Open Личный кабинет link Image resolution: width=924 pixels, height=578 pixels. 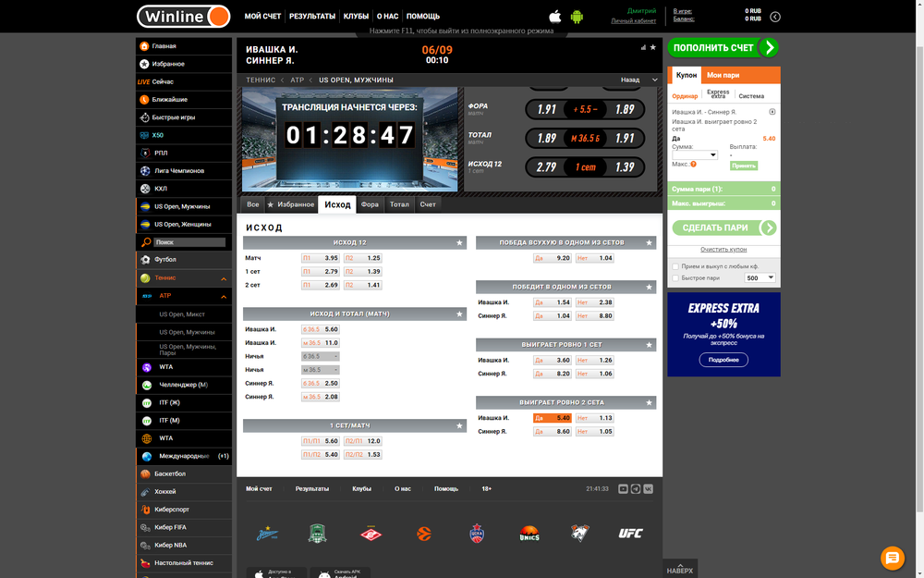634,20
